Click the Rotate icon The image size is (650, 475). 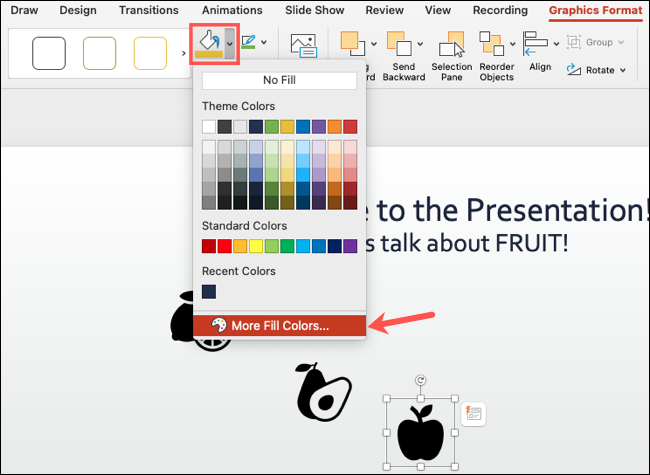point(574,70)
